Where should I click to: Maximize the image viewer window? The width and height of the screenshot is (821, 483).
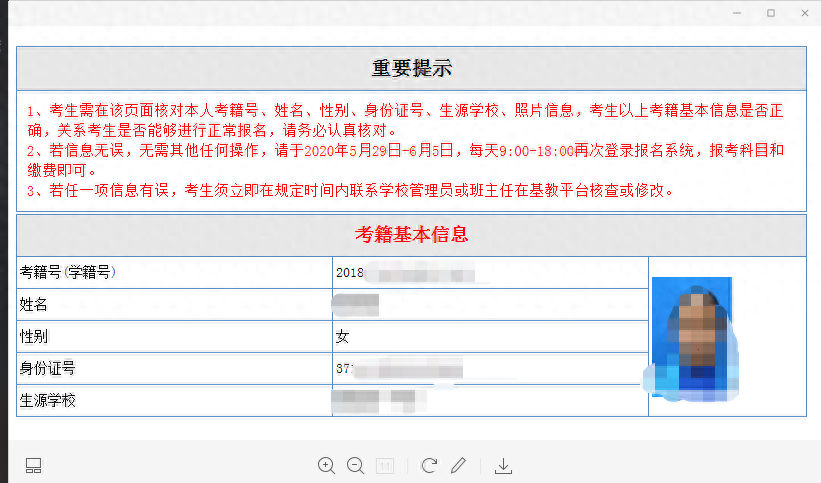(771, 13)
